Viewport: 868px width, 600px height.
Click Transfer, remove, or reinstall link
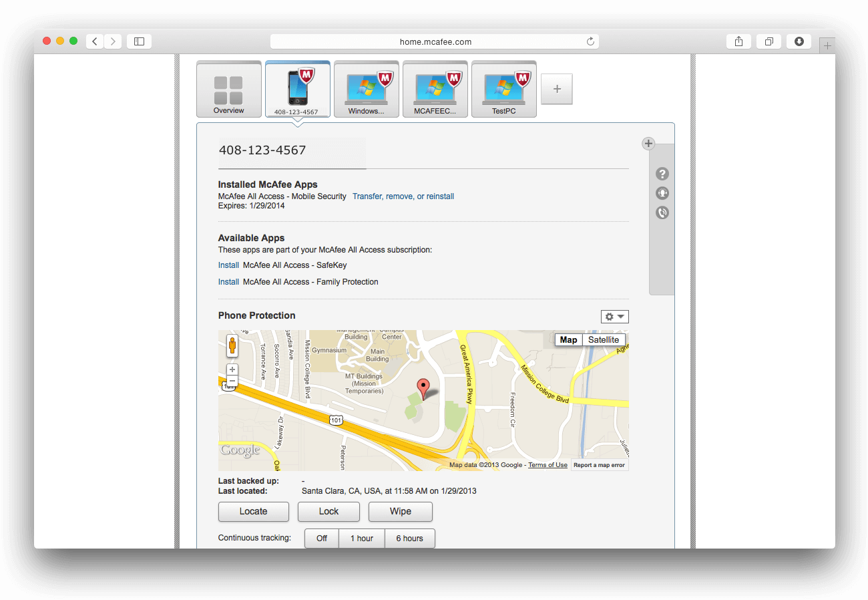click(403, 196)
